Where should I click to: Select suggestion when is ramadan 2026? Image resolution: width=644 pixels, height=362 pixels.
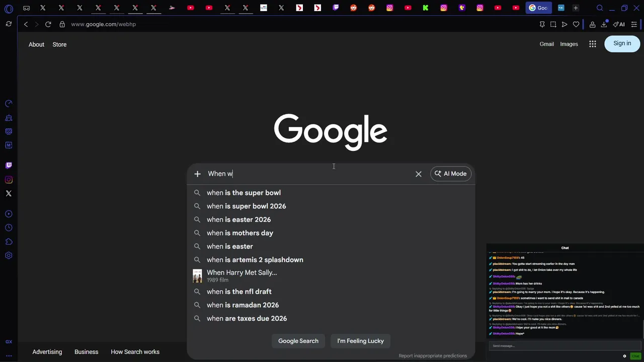(331, 305)
